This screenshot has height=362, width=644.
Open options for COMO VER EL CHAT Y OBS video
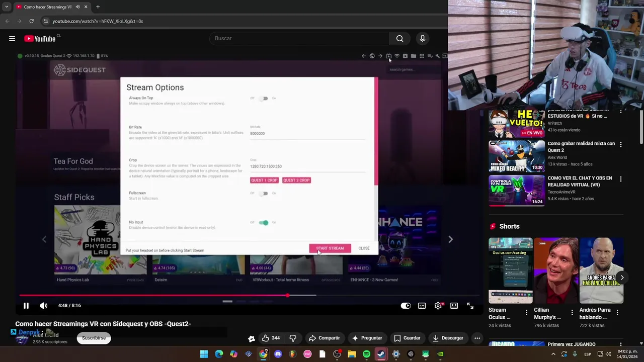(x=620, y=179)
